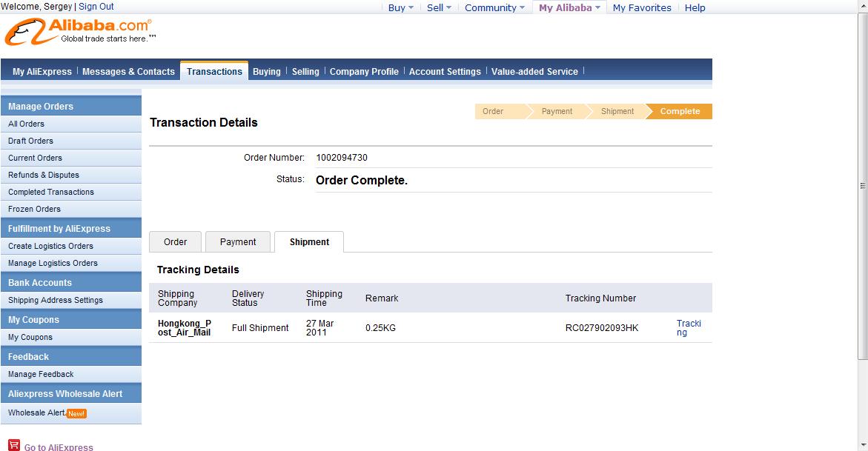868x451 pixels.
Task: Open the Community dropdown menu
Action: pos(494,7)
